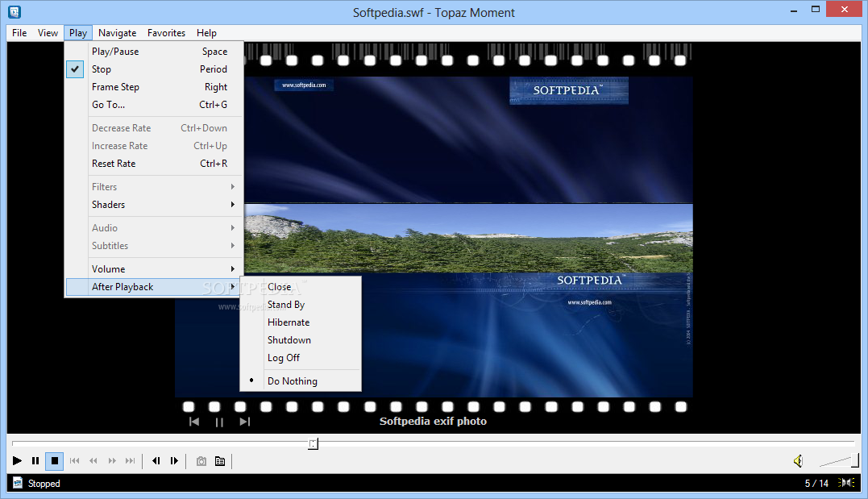The height and width of the screenshot is (499, 868).
Task: Expand the Shaders submenu
Action: [155, 205]
